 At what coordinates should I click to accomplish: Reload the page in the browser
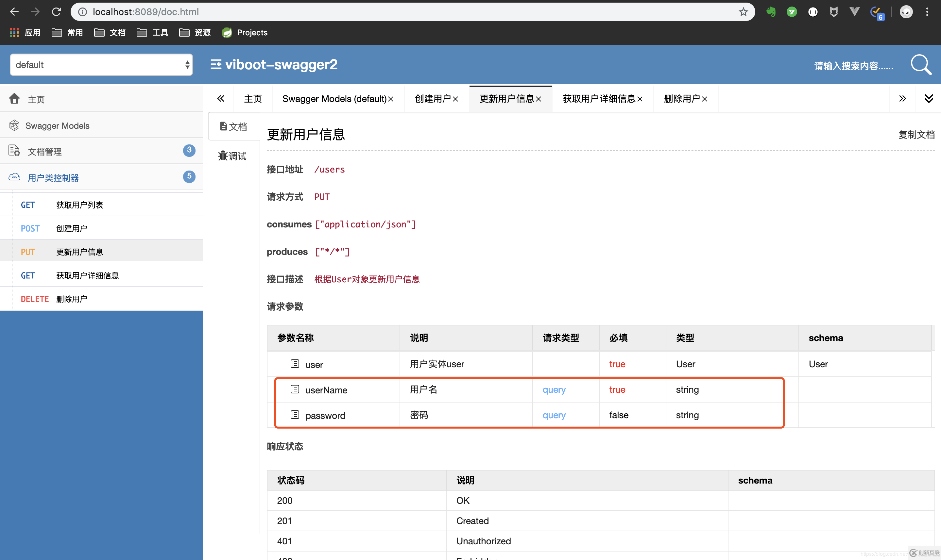point(56,12)
